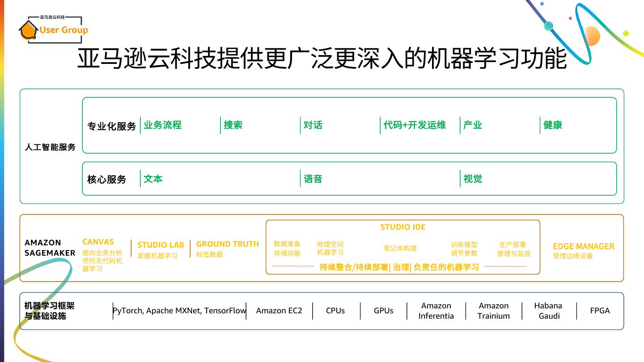Select the 人工智能服务 label
This screenshot has width=644, height=362.
(50, 147)
